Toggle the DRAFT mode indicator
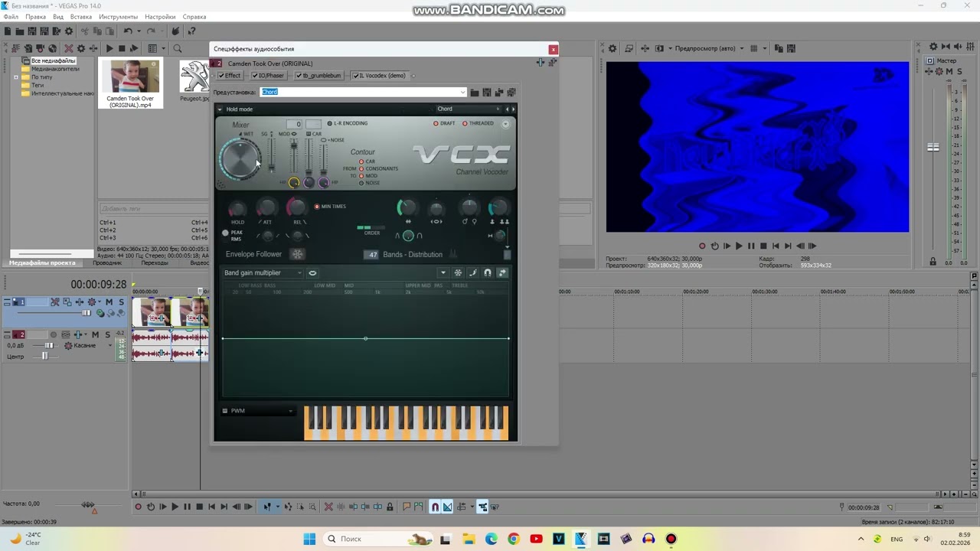This screenshot has width=980, height=551. point(444,123)
